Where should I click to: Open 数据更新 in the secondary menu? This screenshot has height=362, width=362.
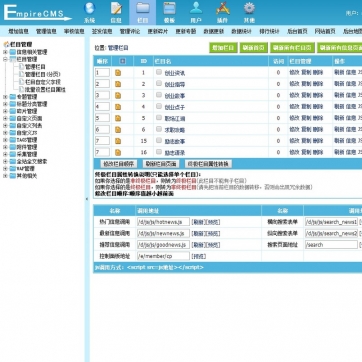click(214, 31)
